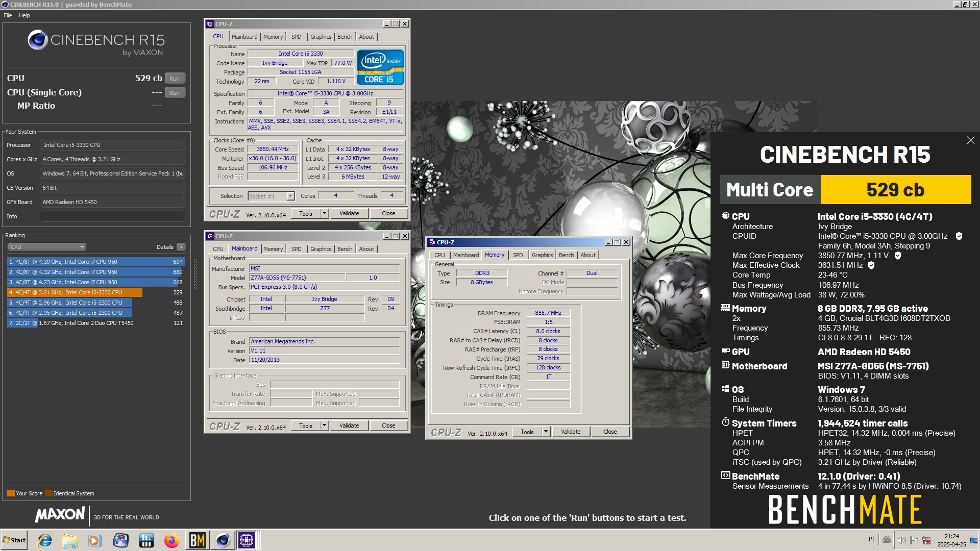This screenshot has height=551, width=980.
Task: Open Graphics tab in CPU-Z Mainboard window
Action: 321,249
